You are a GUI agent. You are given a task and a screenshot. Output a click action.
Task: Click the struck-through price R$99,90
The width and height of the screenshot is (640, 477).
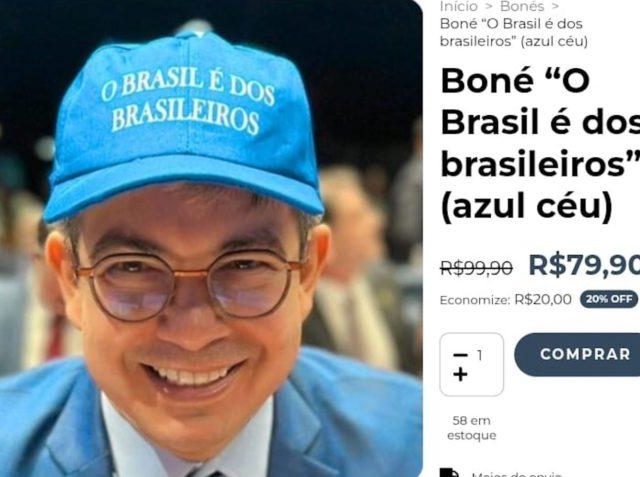476,268
